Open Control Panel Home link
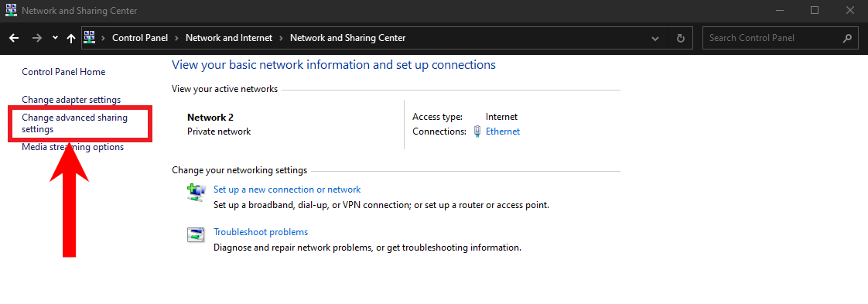The height and width of the screenshot is (304, 868). pyautogui.click(x=63, y=72)
